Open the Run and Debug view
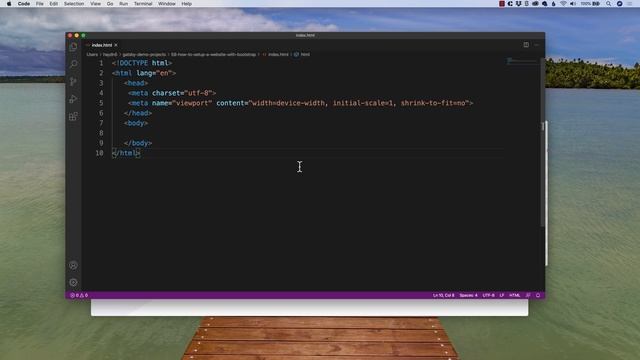Viewport: 640px width, 360px height. click(73, 99)
